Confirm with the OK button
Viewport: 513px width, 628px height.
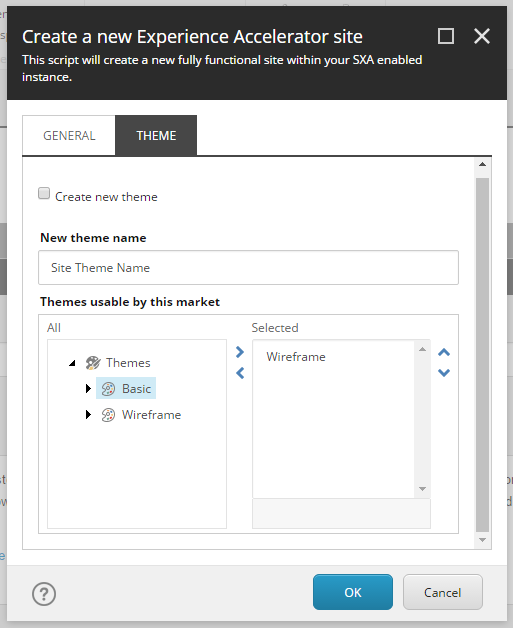353,592
